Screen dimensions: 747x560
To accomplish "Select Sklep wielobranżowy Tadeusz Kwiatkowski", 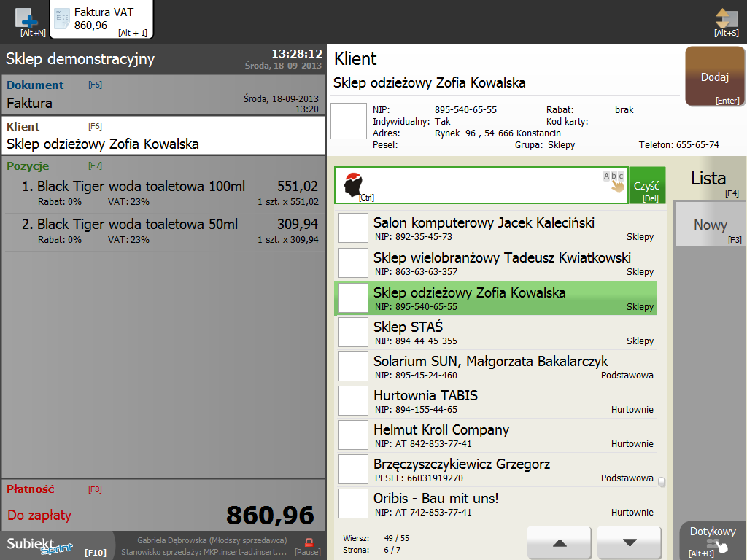I will (x=496, y=263).
